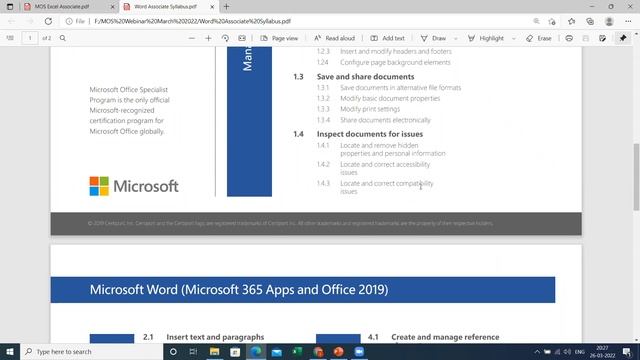Open a new browser tab
The width and height of the screenshot is (640, 360).
click(227, 7)
